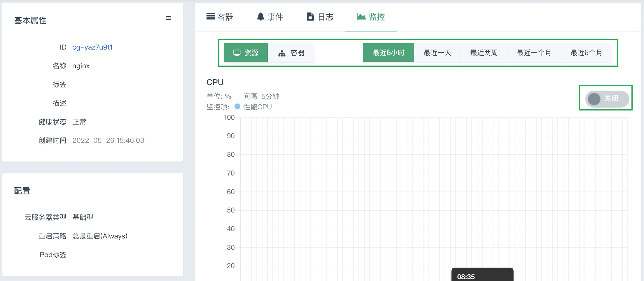Click the 100 y-axis label on CPU chart
Screen dimensions: 644x281
coord(229,117)
